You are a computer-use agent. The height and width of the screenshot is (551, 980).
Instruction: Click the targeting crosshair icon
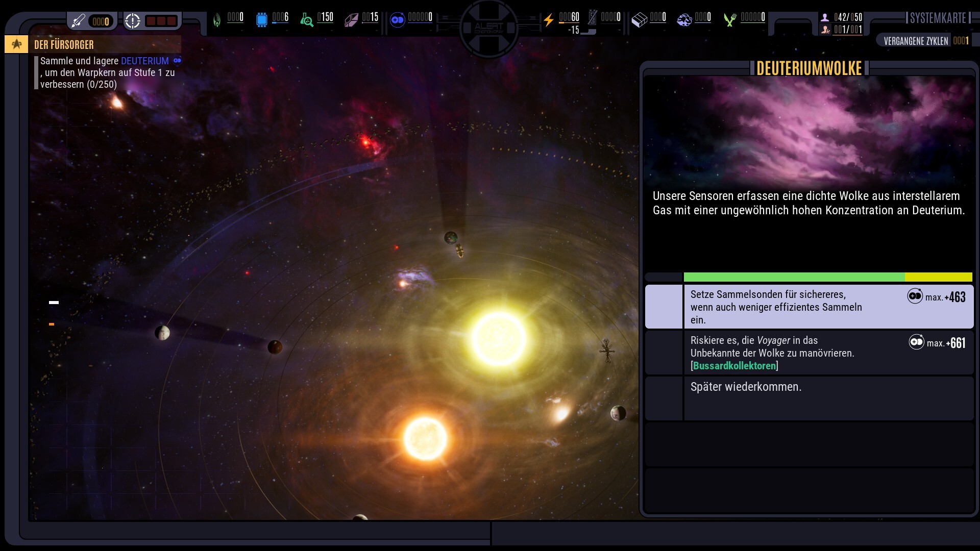click(x=133, y=21)
